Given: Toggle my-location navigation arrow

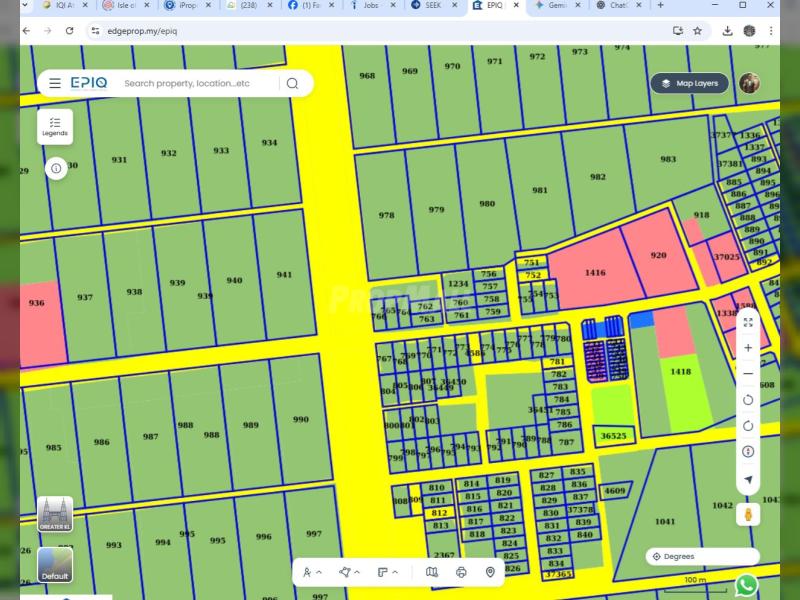Looking at the screenshot, I should point(748,479).
